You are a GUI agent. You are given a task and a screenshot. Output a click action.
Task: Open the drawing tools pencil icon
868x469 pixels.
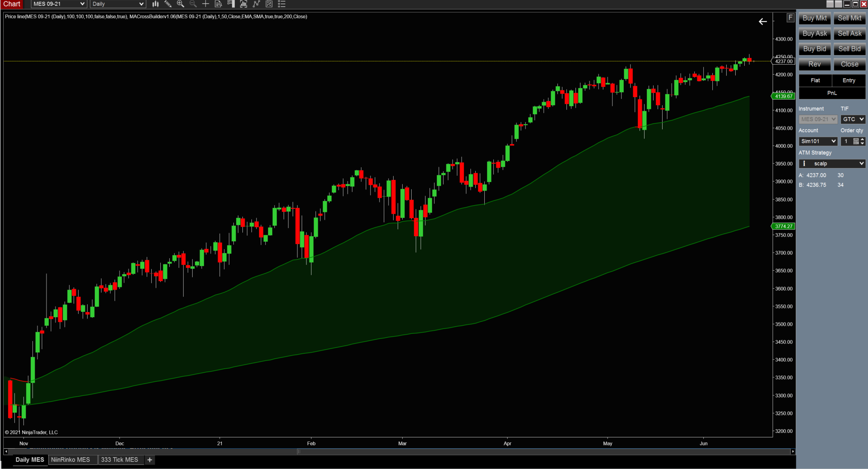(168, 4)
